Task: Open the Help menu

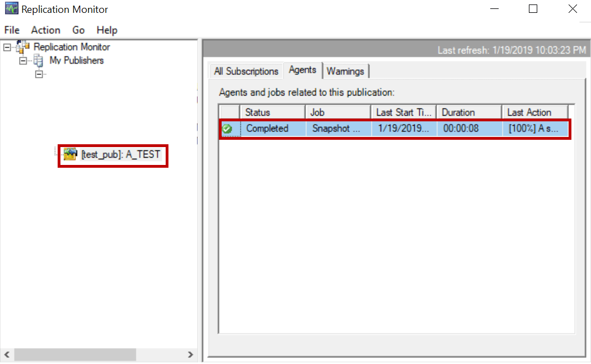Action: (x=106, y=30)
